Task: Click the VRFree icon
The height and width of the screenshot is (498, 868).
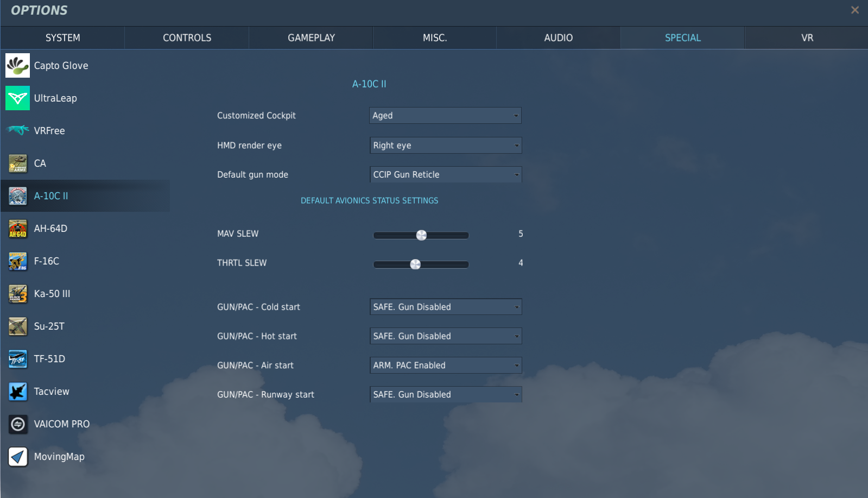Action: [18, 130]
